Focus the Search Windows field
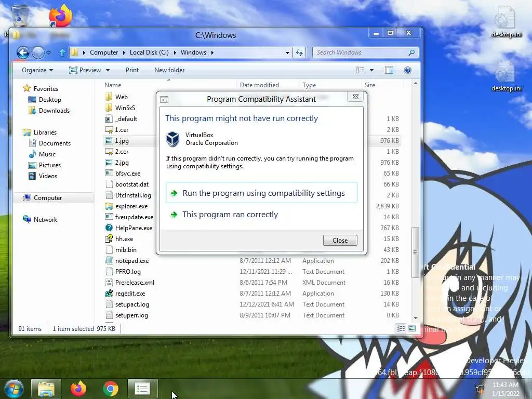This screenshot has height=399, width=532. point(360,52)
